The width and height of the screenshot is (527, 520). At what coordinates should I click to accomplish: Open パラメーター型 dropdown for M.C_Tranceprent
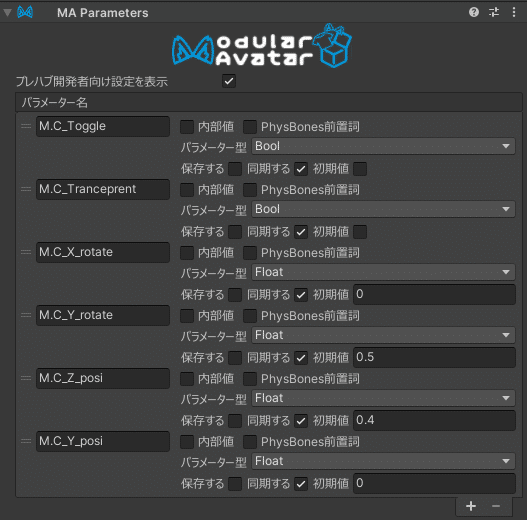[x=383, y=209]
